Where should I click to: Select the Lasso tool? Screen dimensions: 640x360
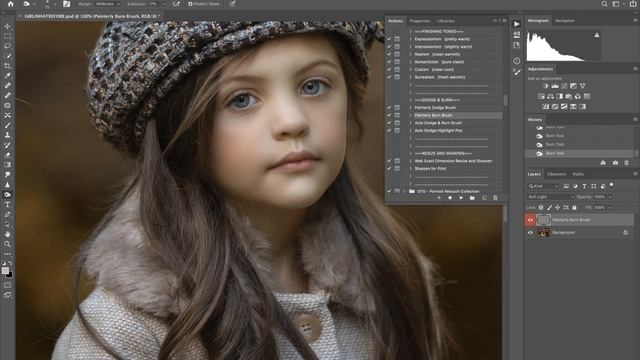pos(7,46)
